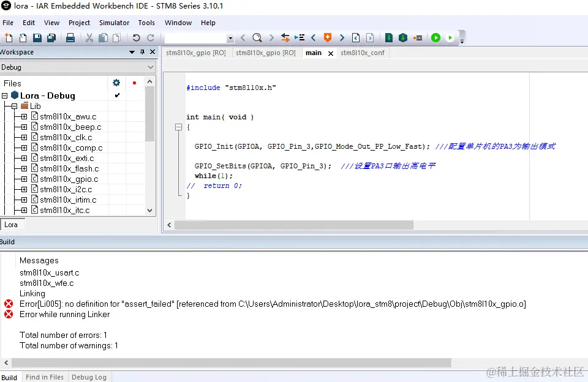Undo the last edit
The image size is (588, 382).
pos(136,37)
